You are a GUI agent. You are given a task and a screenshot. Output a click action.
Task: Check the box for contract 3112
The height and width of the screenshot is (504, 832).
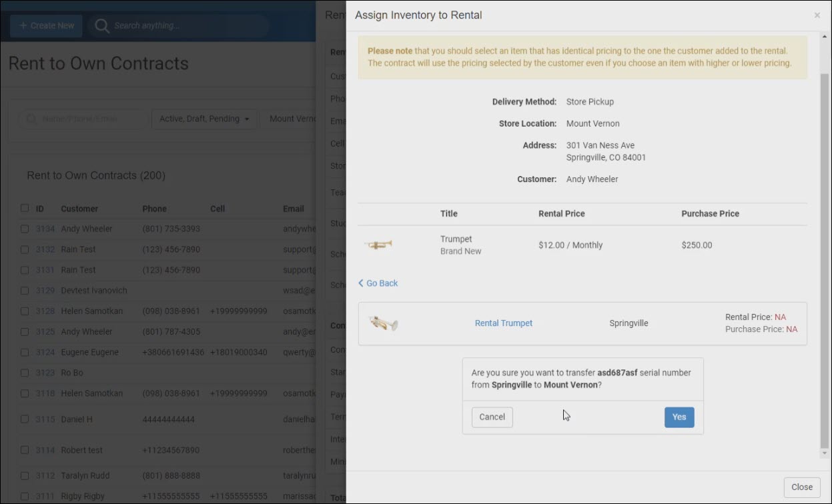25,475
